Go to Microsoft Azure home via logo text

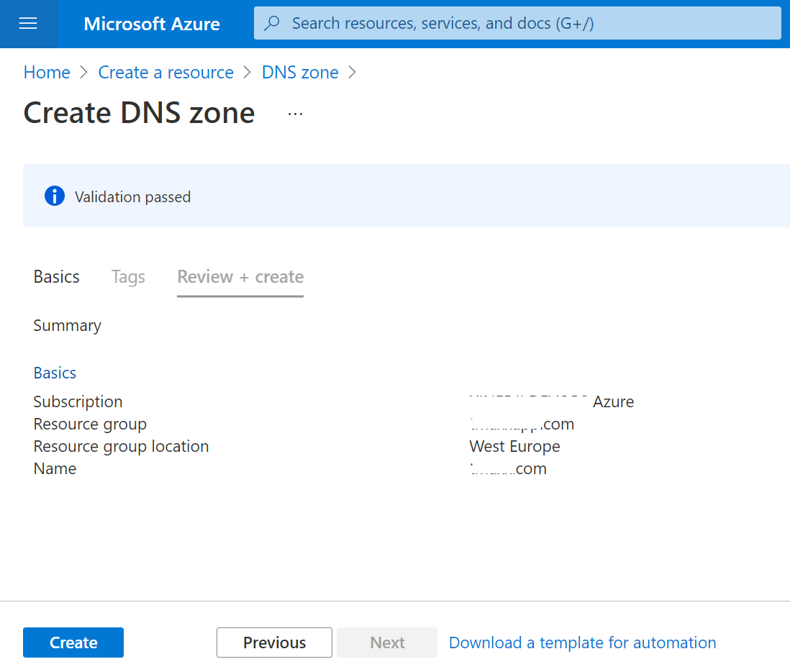point(152,24)
